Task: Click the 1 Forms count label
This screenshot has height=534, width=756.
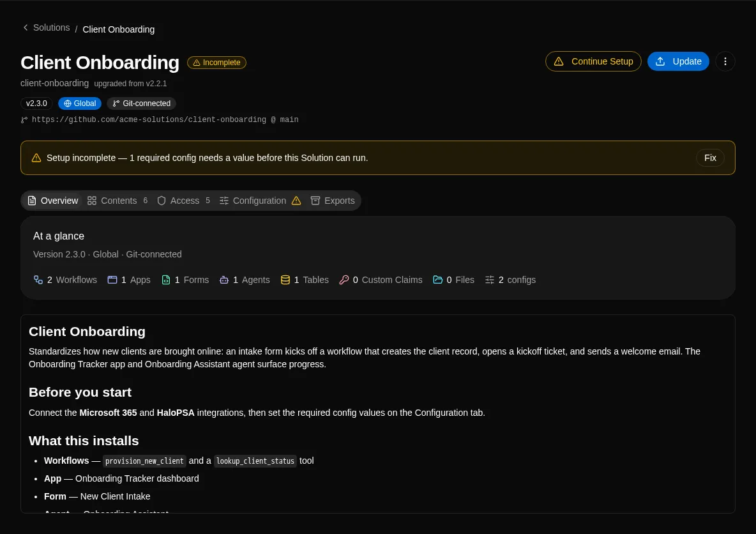Action: click(x=192, y=280)
